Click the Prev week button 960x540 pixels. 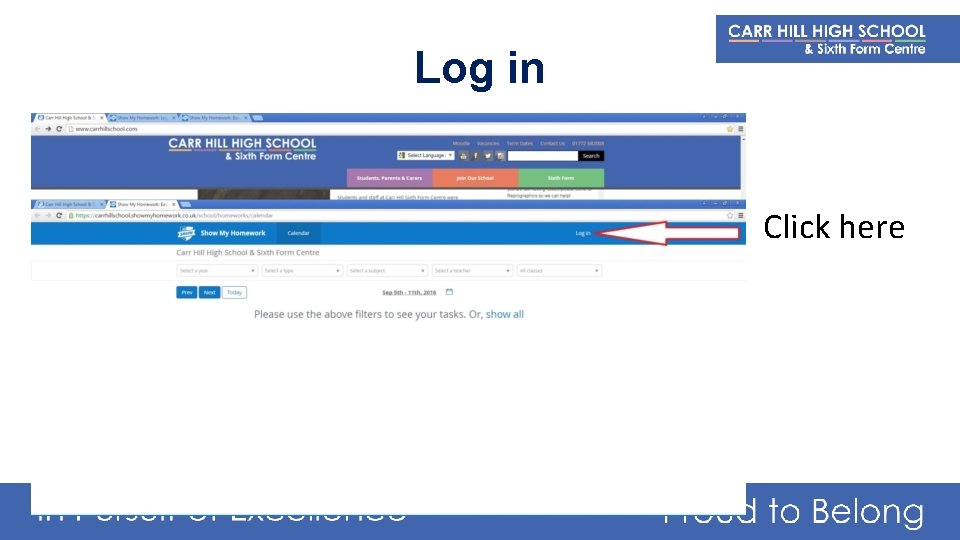187,293
